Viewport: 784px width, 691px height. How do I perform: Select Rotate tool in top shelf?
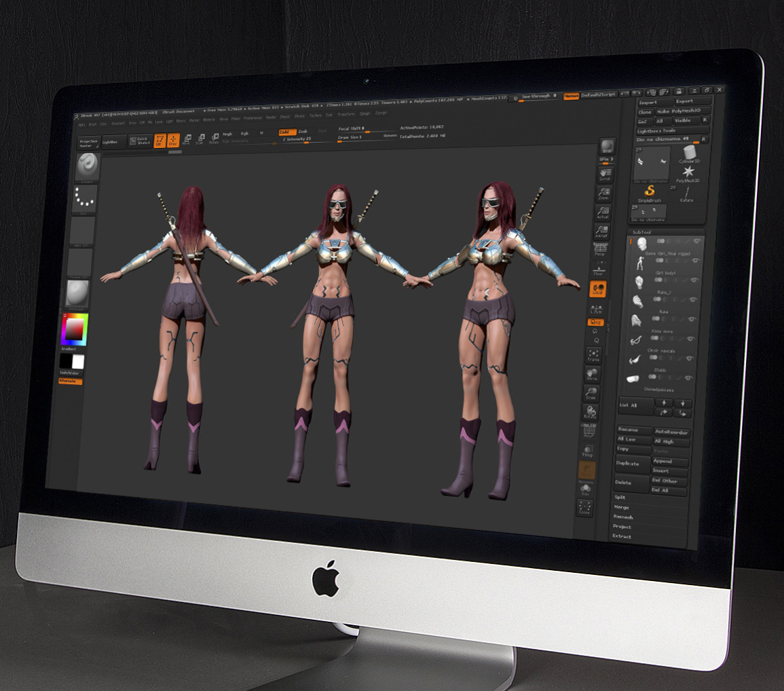pyautogui.click(x=214, y=138)
